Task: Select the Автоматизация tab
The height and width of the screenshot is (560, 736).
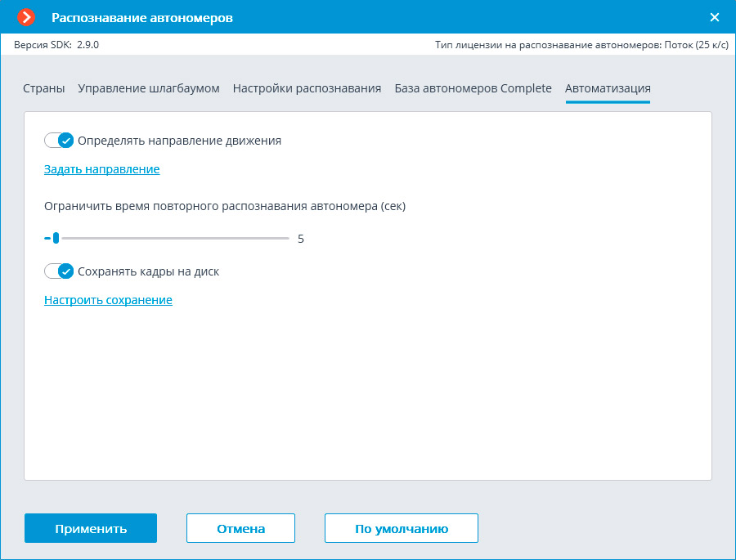Action: pyautogui.click(x=608, y=88)
